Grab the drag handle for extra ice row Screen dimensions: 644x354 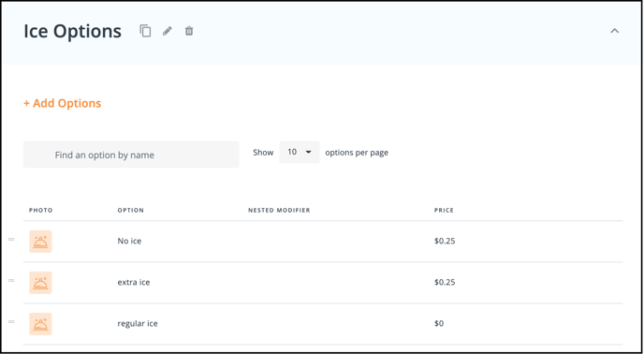pos(11,280)
